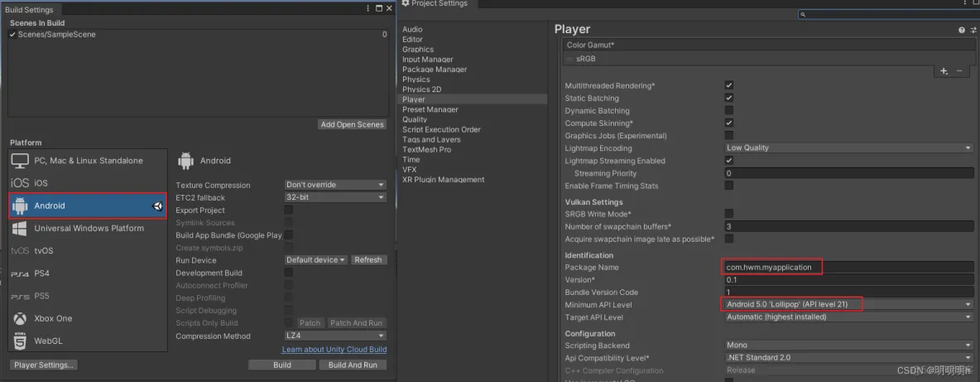
Task: Enable Development Build checkbox
Action: 289,273
